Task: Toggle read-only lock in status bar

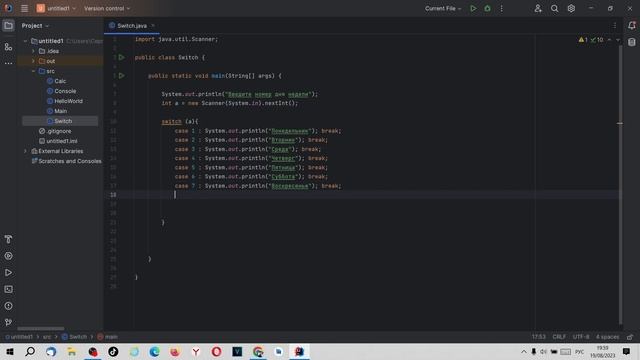Action: (630, 337)
